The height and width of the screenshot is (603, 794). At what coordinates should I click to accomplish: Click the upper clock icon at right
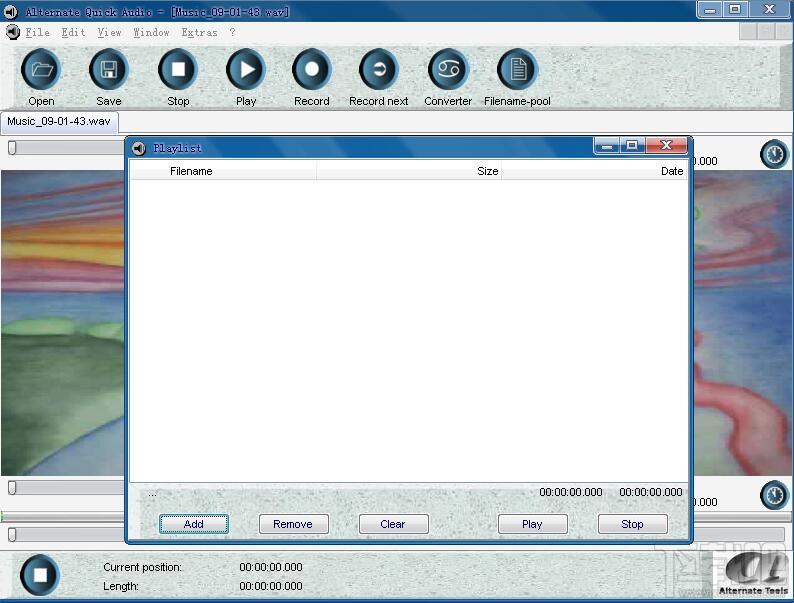pyautogui.click(x=774, y=154)
